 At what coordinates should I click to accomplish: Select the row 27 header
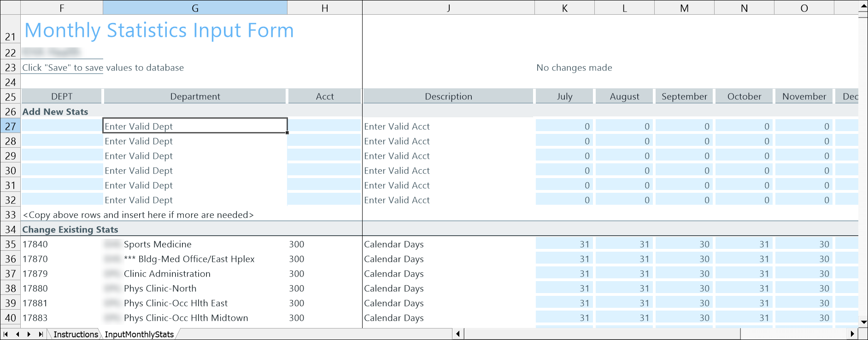point(10,126)
